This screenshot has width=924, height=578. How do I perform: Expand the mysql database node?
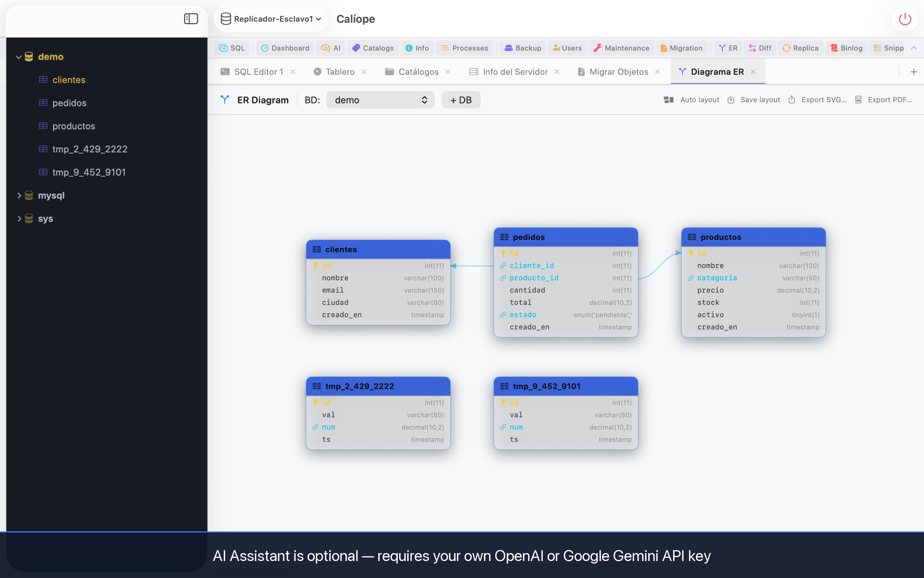pyautogui.click(x=19, y=195)
